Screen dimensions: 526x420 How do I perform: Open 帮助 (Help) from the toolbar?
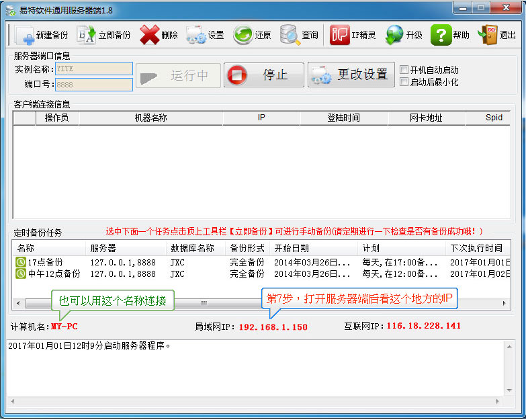point(441,35)
